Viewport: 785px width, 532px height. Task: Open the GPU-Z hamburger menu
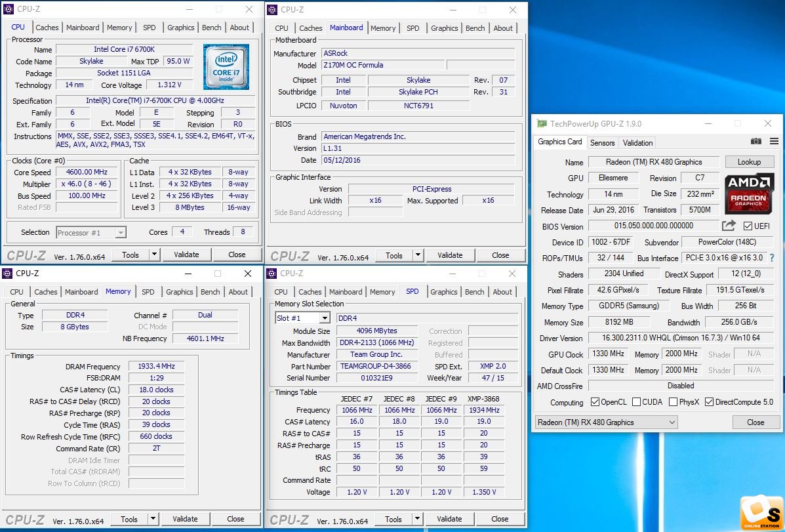pos(774,142)
